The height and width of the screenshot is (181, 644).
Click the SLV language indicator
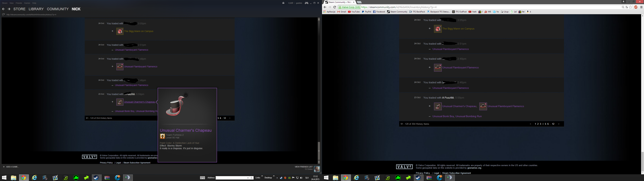pyautogui.click(x=307, y=178)
